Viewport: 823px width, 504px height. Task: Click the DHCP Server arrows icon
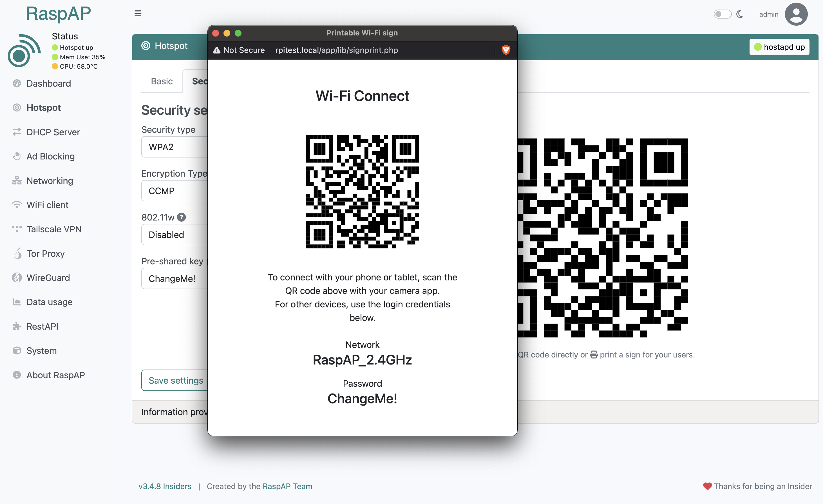tap(17, 132)
